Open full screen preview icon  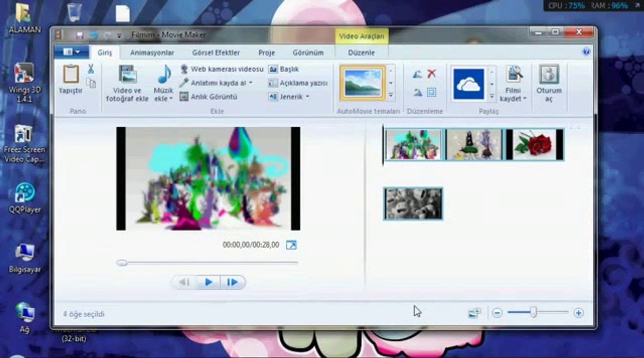[291, 245]
